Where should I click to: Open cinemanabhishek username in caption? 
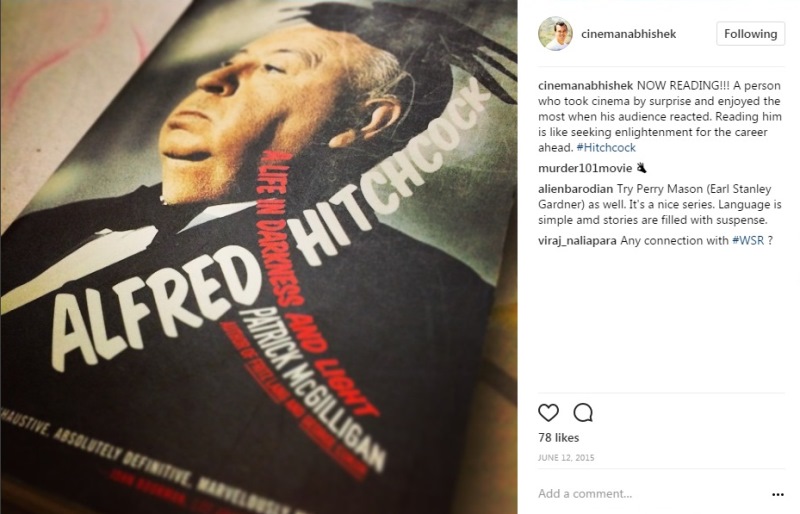pos(586,85)
